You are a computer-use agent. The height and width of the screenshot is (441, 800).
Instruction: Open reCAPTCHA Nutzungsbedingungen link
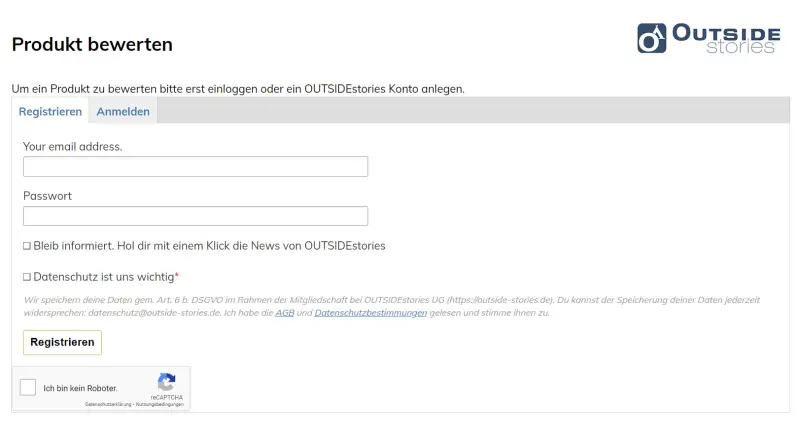(x=160, y=404)
